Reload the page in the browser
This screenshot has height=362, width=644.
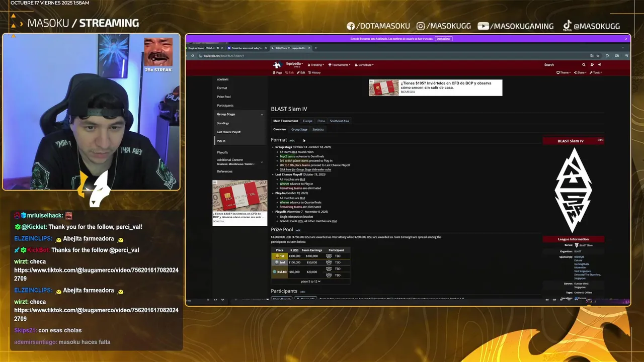pos(192,56)
